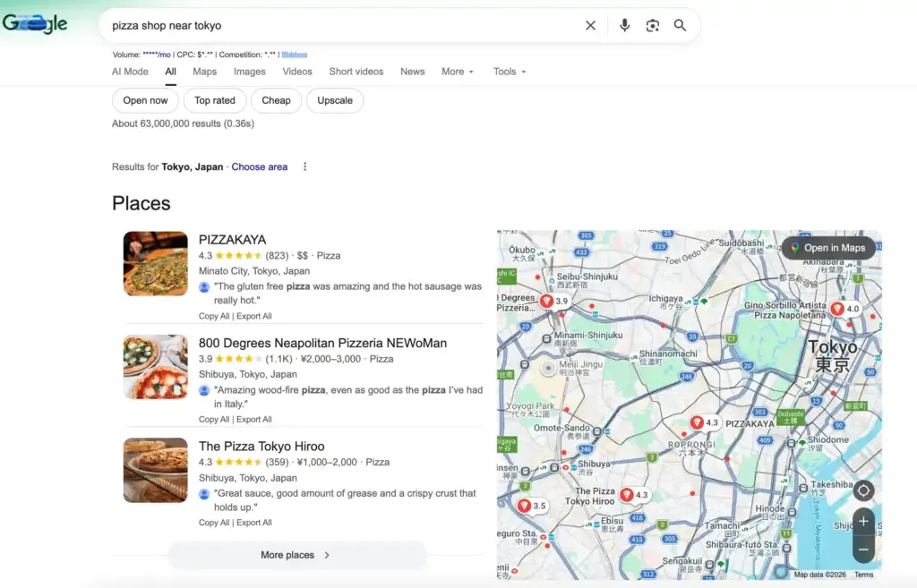917x588 pixels.
Task: Clear the search box with the X icon
Action: (590, 26)
